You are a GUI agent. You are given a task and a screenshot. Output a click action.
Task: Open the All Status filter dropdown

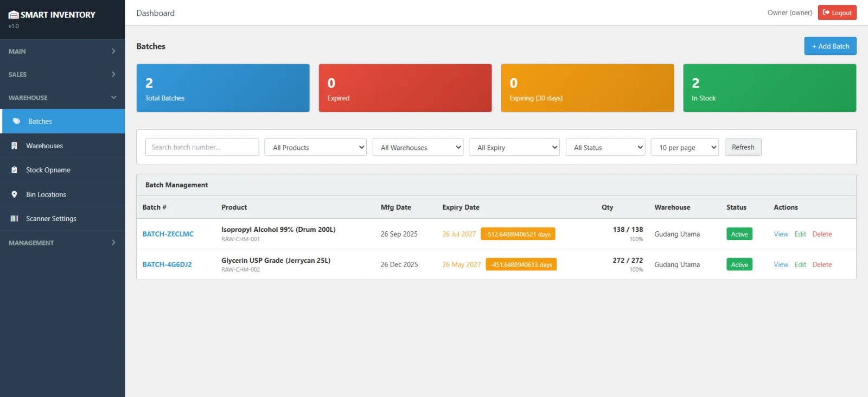[x=605, y=147]
